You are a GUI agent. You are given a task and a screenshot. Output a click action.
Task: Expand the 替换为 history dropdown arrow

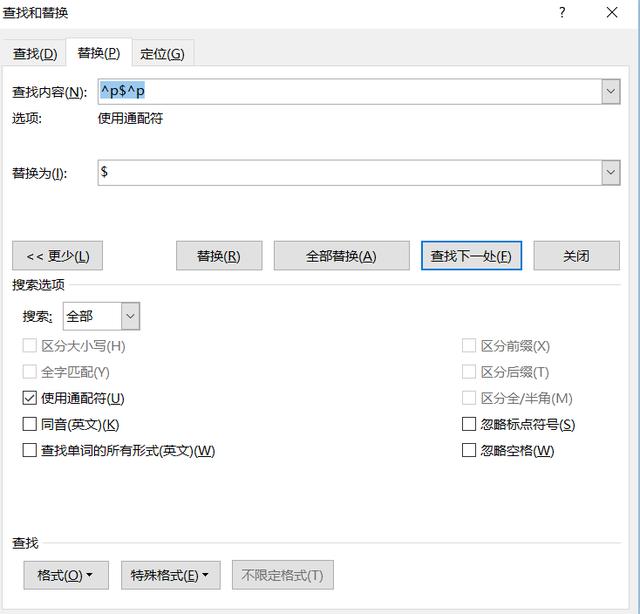pyautogui.click(x=611, y=173)
